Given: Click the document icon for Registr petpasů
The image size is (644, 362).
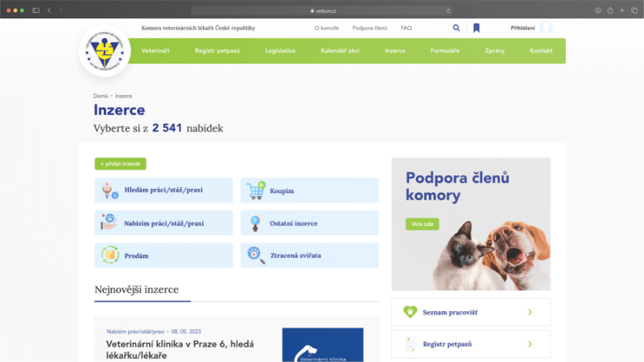Looking at the screenshot, I should point(410,344).
